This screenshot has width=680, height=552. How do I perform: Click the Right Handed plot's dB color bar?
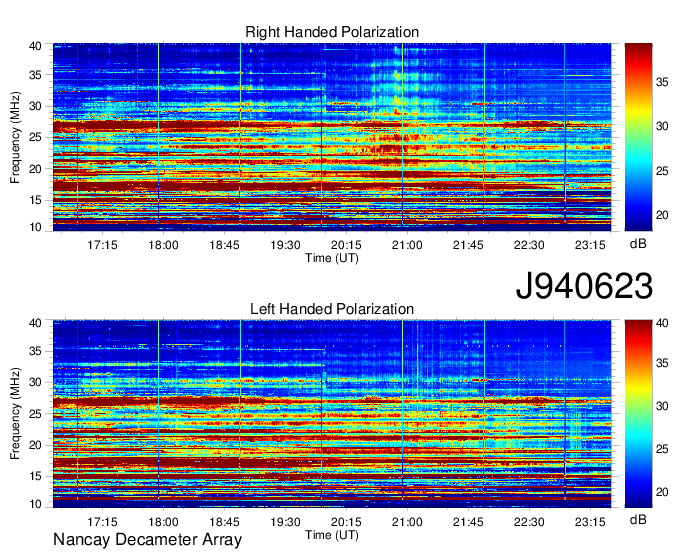click(x=638, y=137)
